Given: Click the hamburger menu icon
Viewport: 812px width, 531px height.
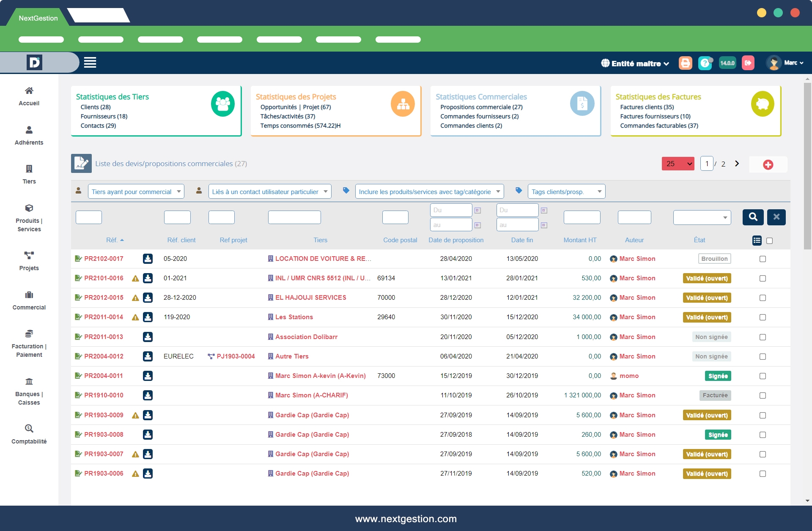Looking at the screenshot, I should coord(90,63).
